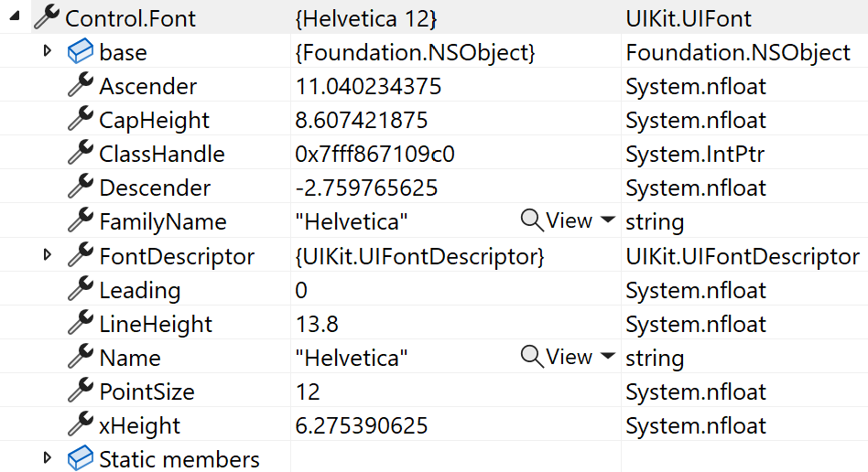Expand the FontDescriptor node
This screenshot has width=868, height=472.
click(x=49, y=255)
